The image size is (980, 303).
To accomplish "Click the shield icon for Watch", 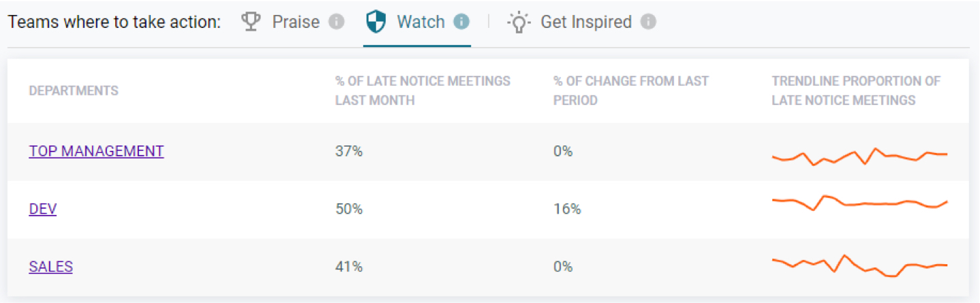I will (x=376, y=22).
